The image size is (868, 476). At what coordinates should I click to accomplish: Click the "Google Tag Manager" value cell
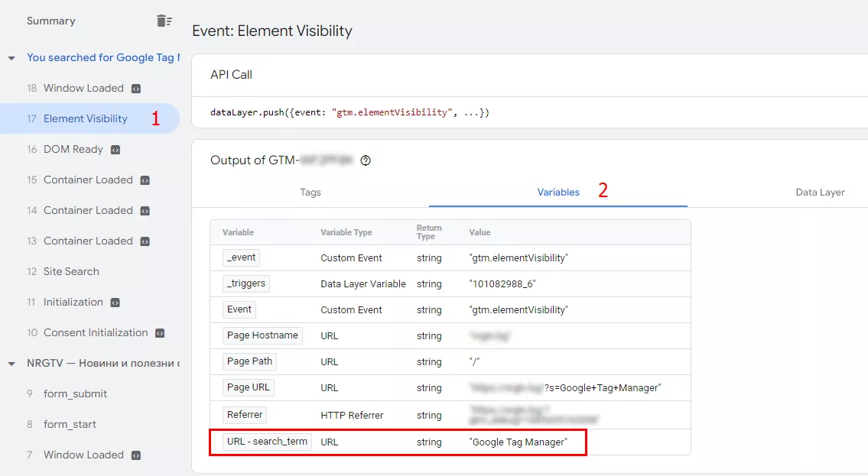pyautogui.click(x=519, y=442)
